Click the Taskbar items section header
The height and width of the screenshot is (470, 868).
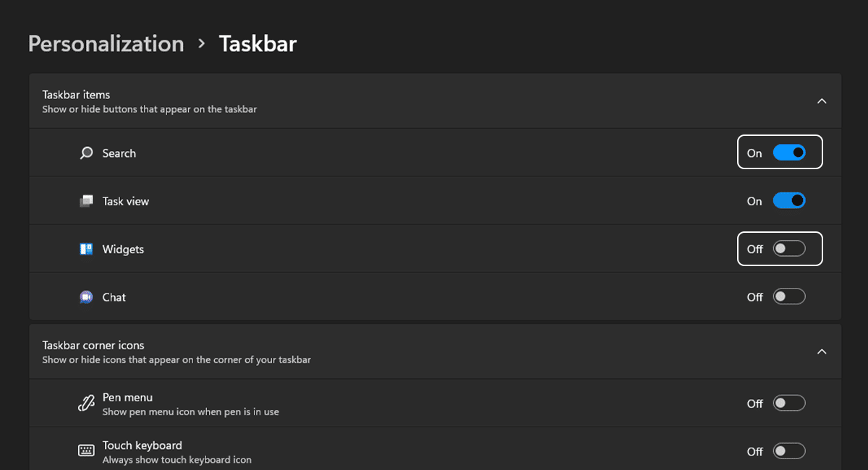[x=76, y=95]
